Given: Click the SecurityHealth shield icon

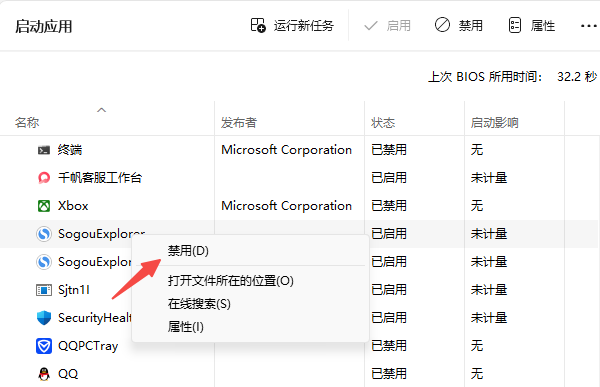Looking at the screenshot, I should tap(44, 318).
